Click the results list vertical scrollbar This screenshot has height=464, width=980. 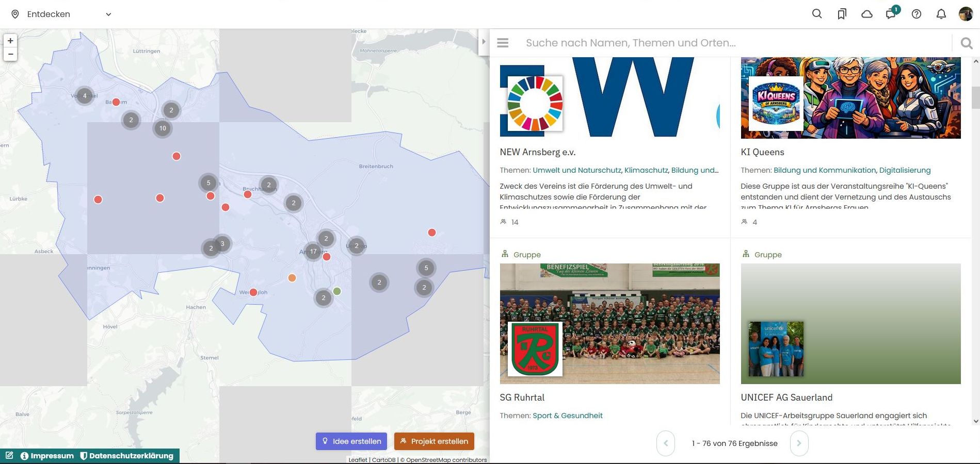975,97
